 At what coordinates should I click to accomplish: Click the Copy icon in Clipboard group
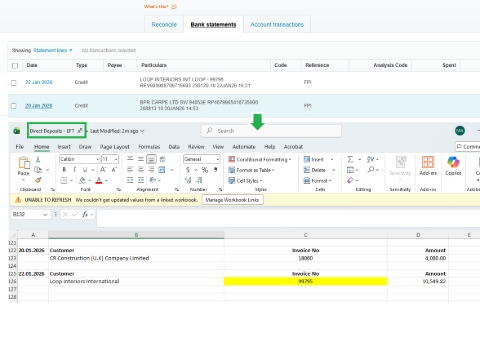(38, 170)
